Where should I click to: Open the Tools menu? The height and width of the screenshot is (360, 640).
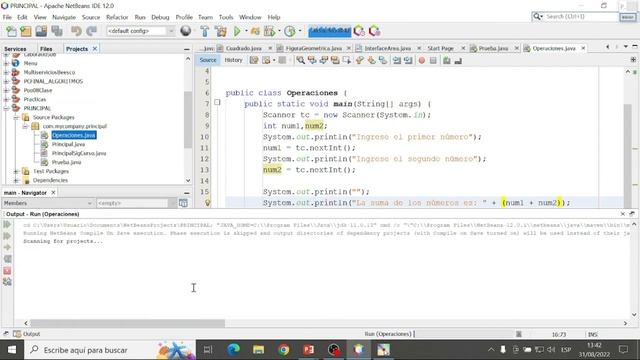226,17
